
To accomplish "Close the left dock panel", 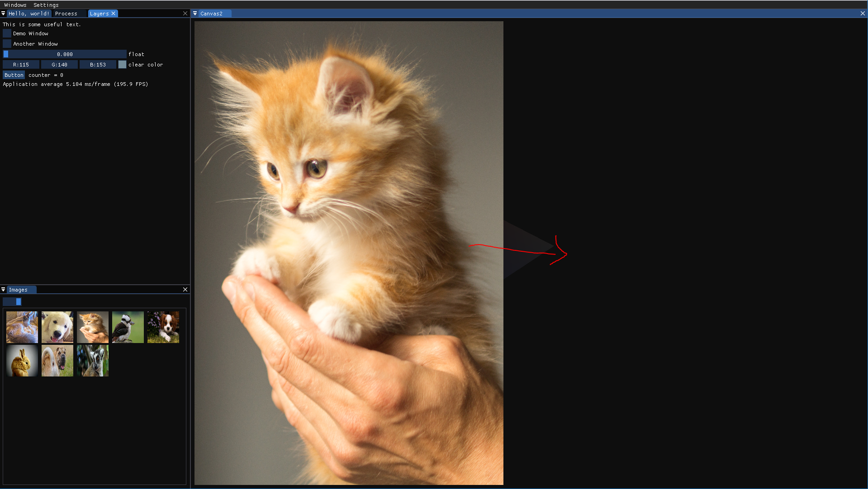I will tap(185, 14).
